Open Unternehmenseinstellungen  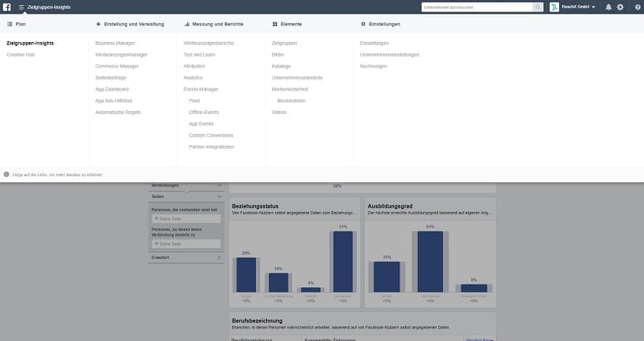(x=389, y=54)
